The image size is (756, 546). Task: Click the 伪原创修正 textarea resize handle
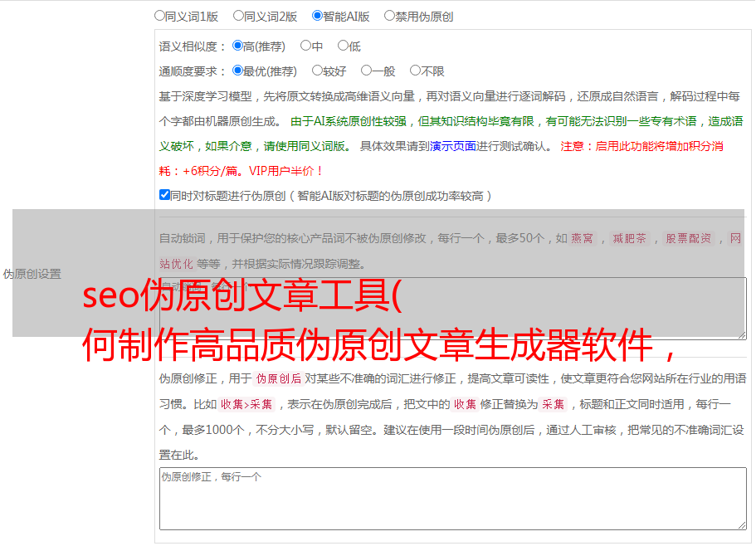tap(742, 525)
